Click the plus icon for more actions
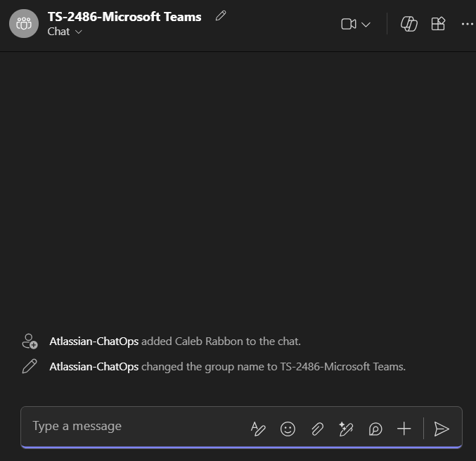476x461 pixels. (404, 429)
